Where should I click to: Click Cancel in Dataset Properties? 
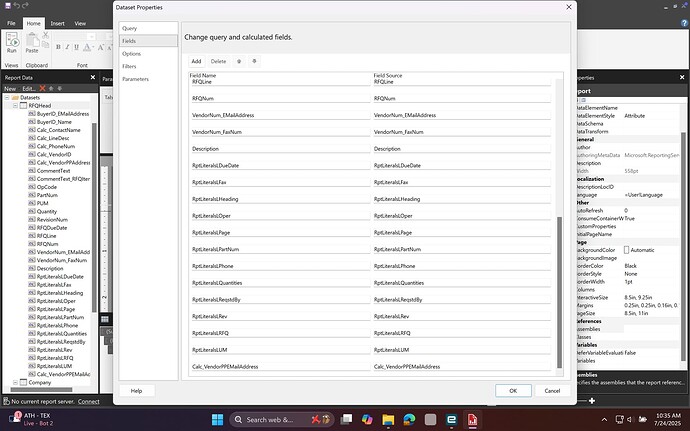pos(552,390)
